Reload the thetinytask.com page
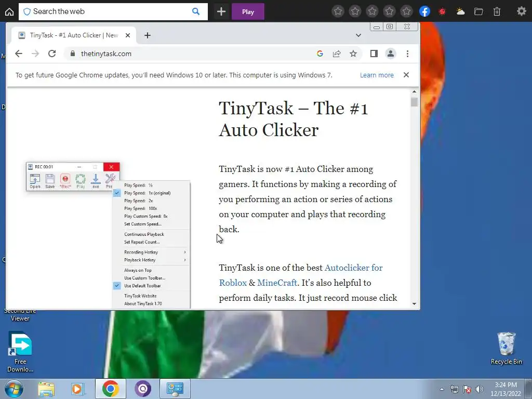 tap(52, 54)
